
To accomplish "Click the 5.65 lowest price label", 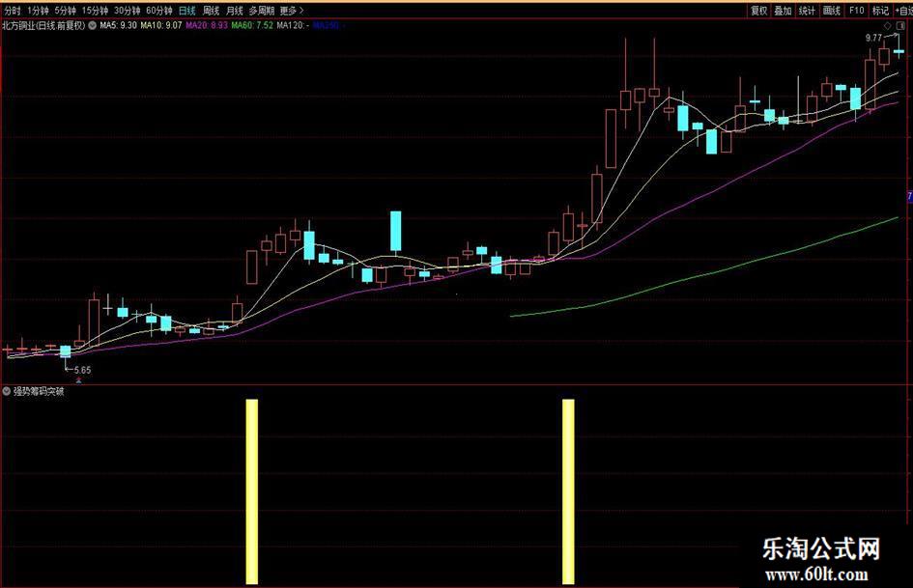I will pos(82,370).
